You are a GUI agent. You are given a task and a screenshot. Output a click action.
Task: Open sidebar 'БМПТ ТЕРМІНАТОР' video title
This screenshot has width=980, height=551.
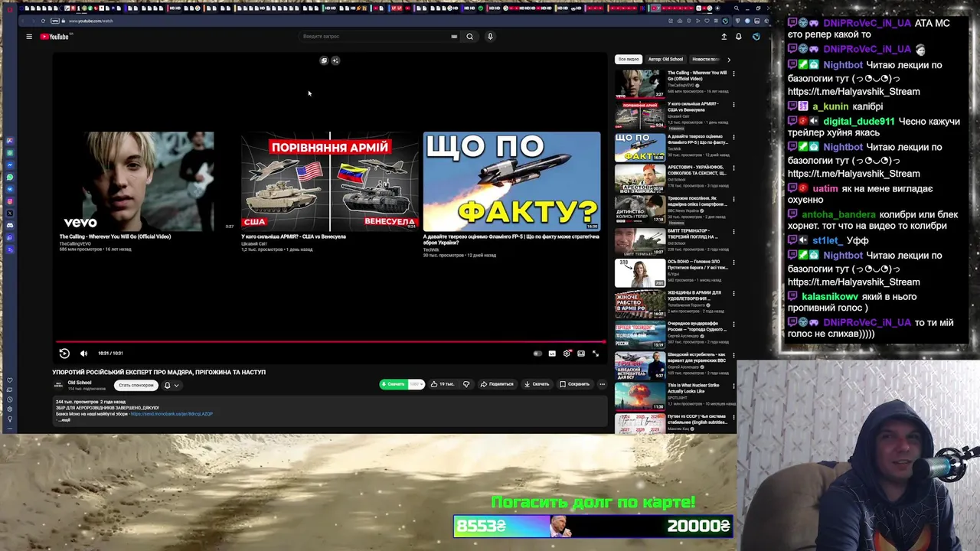pos(692,233)
